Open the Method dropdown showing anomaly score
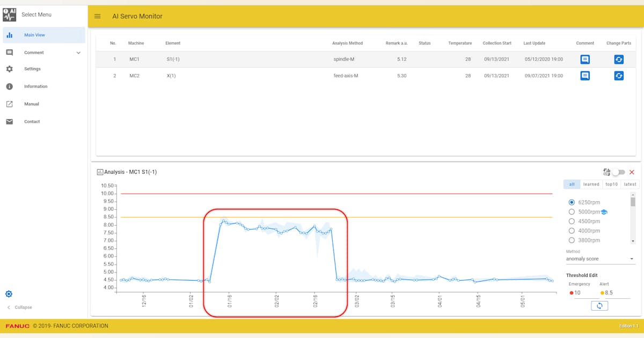Screen dimensions: 644x338 (600, 259)
